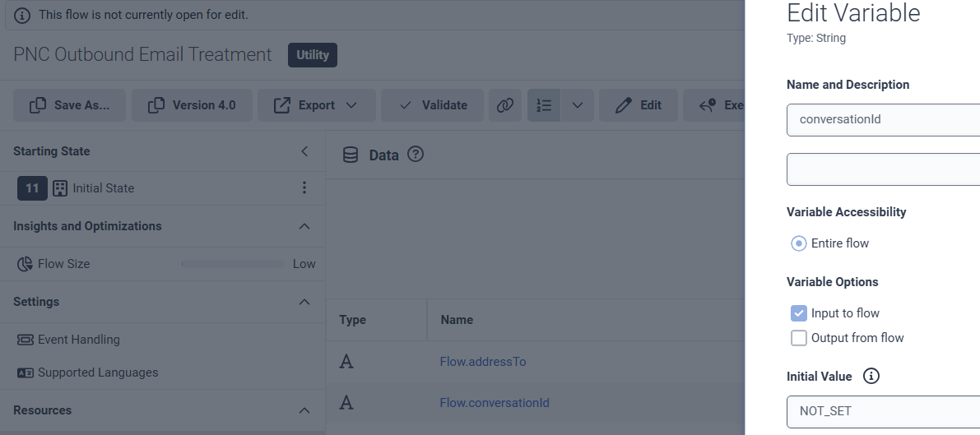Click the Initial State building icon
The image size is (980, 435).
(60, 188)
